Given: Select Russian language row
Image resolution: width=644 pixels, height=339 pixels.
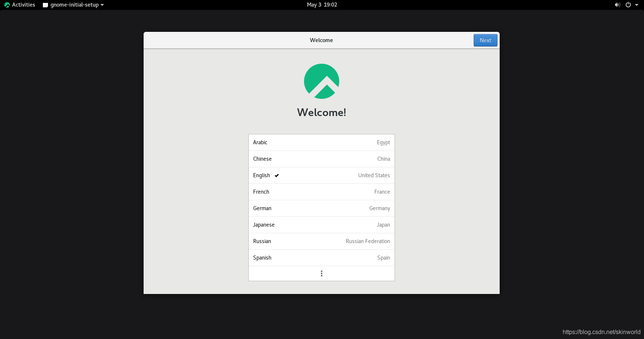Looking at the screenshot, I should point(322,241).
